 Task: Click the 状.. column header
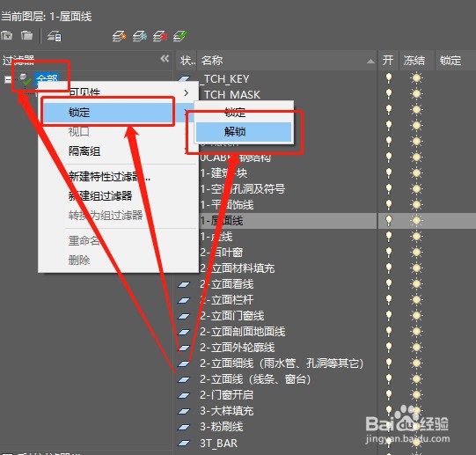(x=187, y=61)
